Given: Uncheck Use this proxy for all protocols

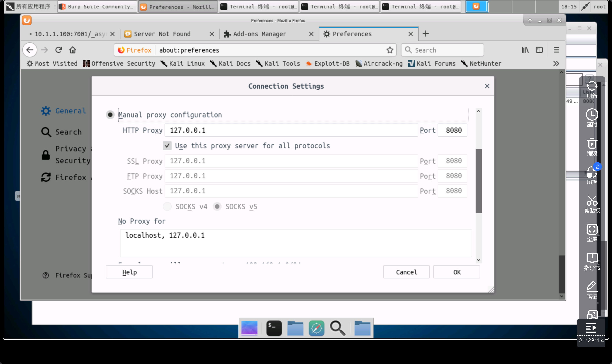Looking at the screenshot, I should pos(167,146).
